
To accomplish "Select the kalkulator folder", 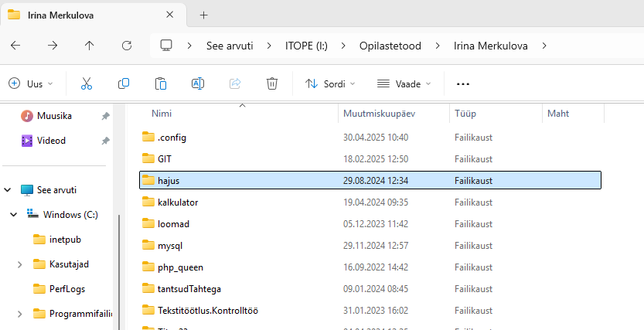I will point(178,202).
